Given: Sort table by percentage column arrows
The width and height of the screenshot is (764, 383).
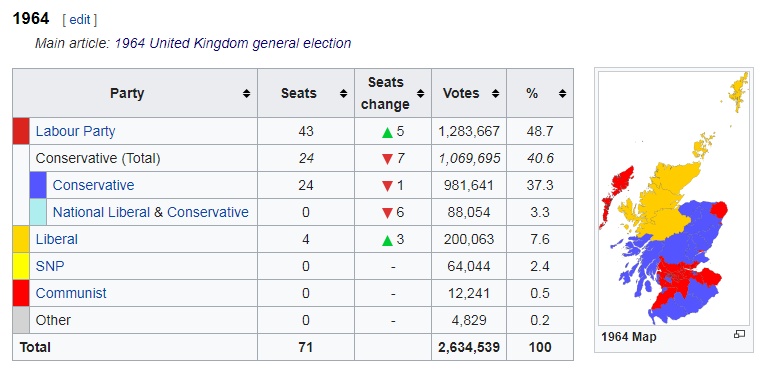Looking at the screenshot, I should pyautogui.click(x=562, y=94).
